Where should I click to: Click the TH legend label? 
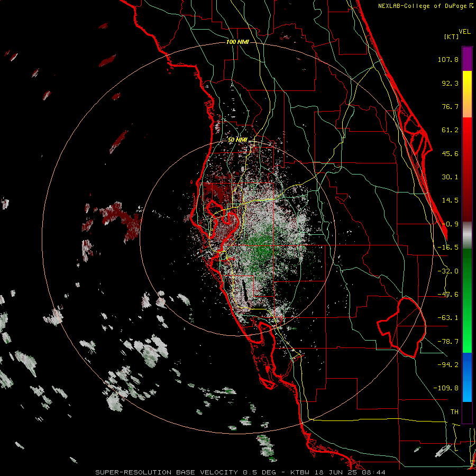click(x=454, y=412)
